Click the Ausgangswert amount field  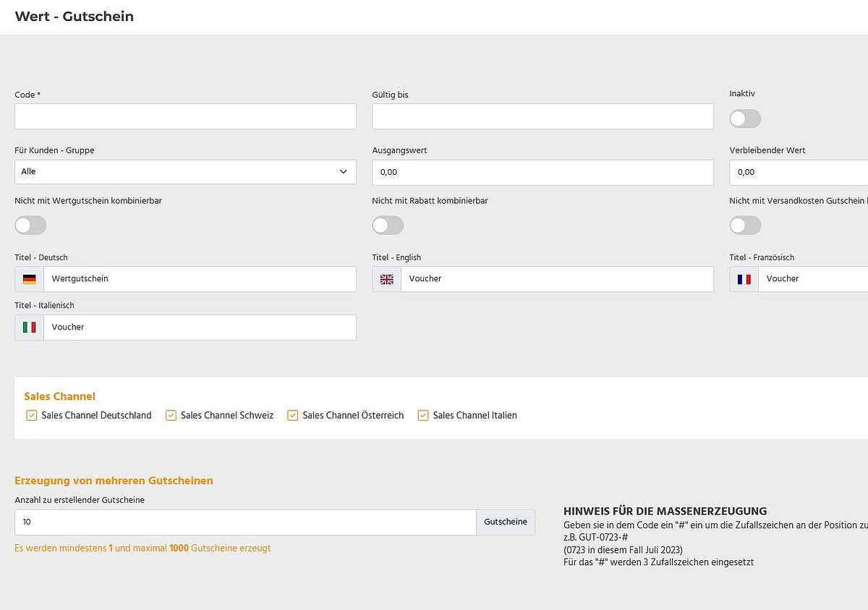pos(542,172)
